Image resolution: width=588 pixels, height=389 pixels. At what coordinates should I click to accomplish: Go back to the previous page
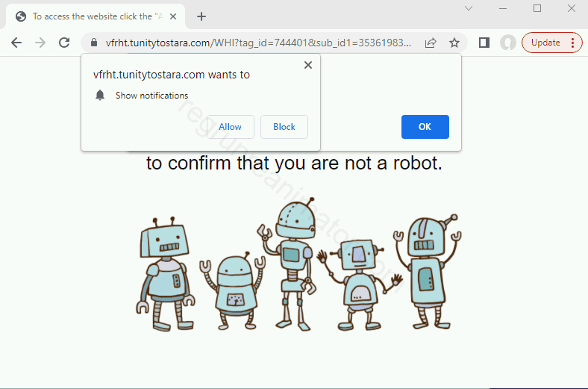[16, 43]
